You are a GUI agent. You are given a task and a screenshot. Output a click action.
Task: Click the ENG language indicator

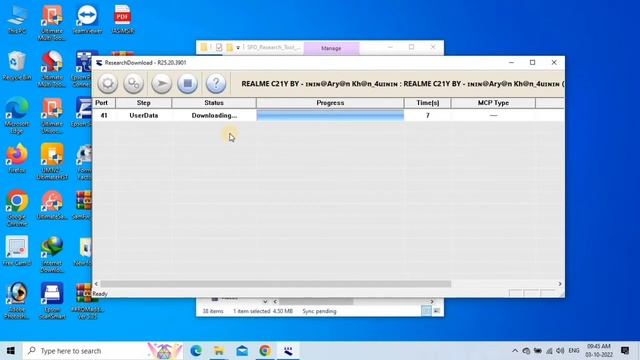click(x=574, y=351)
